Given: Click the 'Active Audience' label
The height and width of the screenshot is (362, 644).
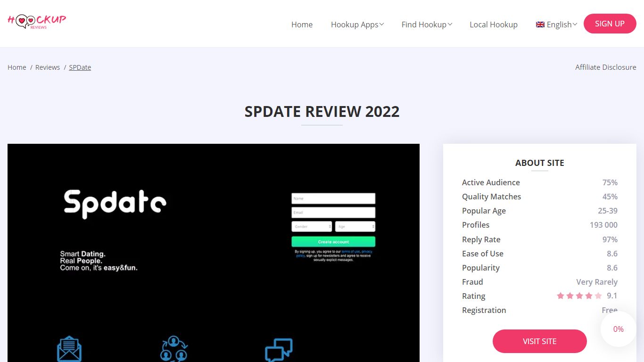Looking at the screenshot, I should [491, 182].
